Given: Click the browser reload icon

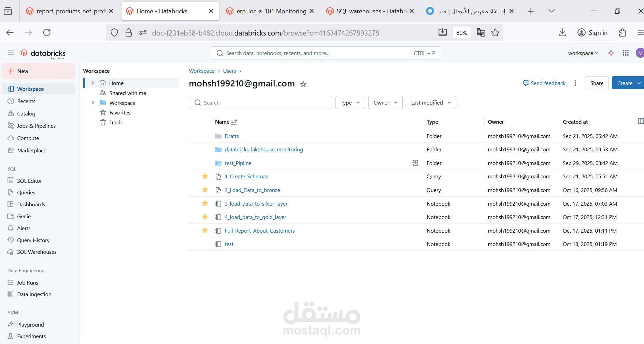Looking at the screenshot, I should [x=47, y=32].
